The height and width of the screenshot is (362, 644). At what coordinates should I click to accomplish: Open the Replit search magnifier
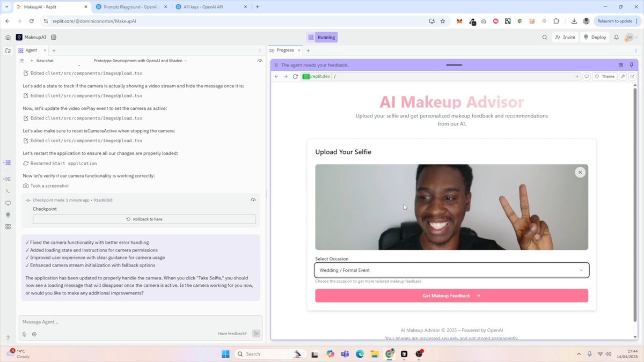545,37
